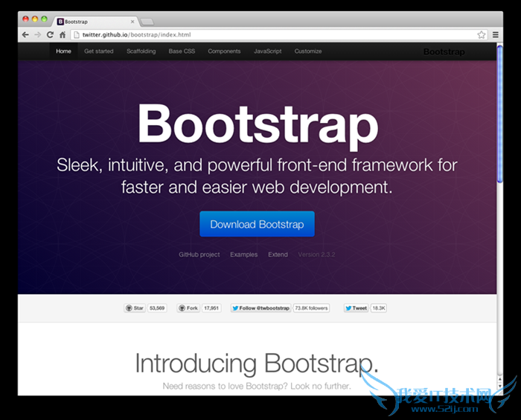This screenshot has height=420, width=521.
Task: Open the GitHub project link
Action: [199, 255]
